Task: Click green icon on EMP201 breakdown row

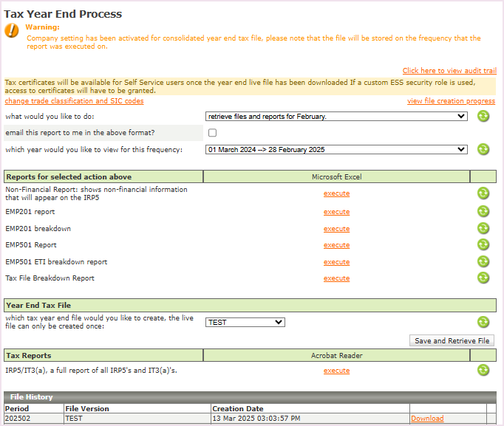Action: 483,229
